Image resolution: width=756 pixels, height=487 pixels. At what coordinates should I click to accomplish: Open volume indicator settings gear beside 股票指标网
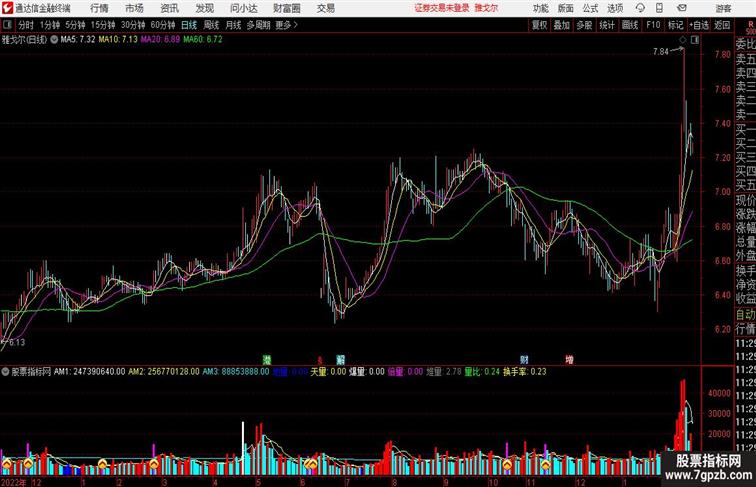click(x=6, y=372)
